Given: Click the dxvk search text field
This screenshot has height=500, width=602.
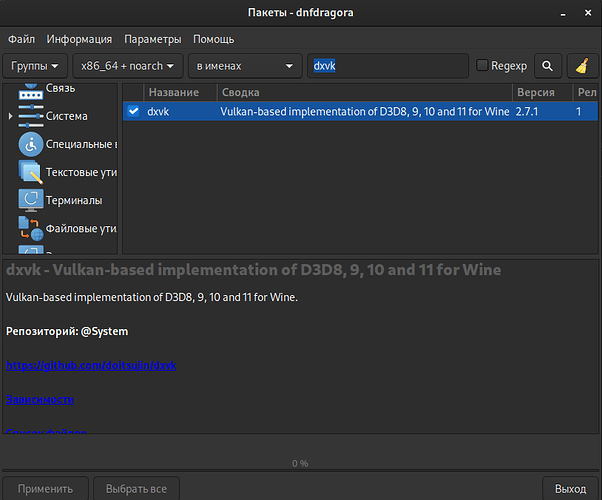Looking at the screenshot, I should 386,66.
